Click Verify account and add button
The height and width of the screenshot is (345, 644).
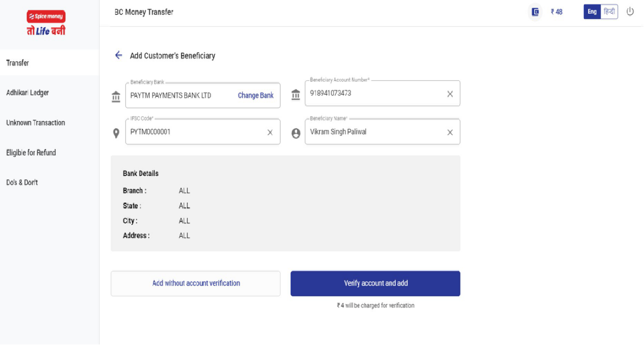tap(376, 283)
